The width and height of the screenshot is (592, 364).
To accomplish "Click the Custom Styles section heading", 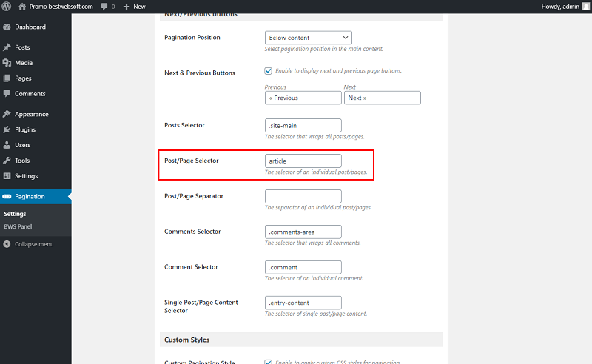I will (187, 340).
